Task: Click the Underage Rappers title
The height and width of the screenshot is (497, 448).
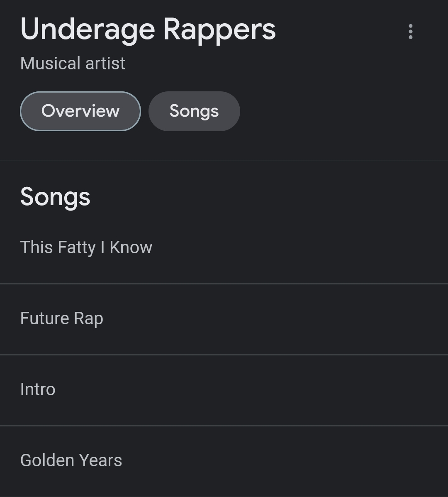Action: [148, 30]
